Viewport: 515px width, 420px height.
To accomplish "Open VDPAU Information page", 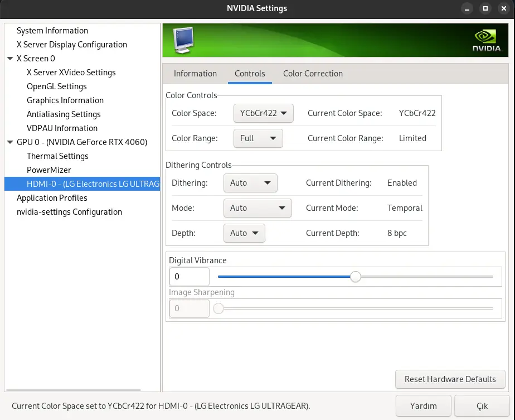I will (x=62, y=128).
